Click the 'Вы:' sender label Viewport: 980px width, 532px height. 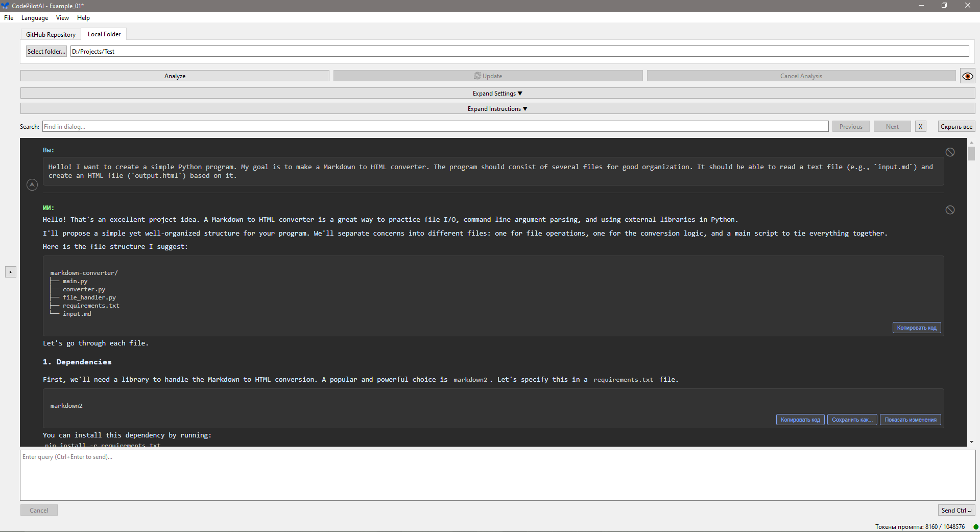coord(48,150)
